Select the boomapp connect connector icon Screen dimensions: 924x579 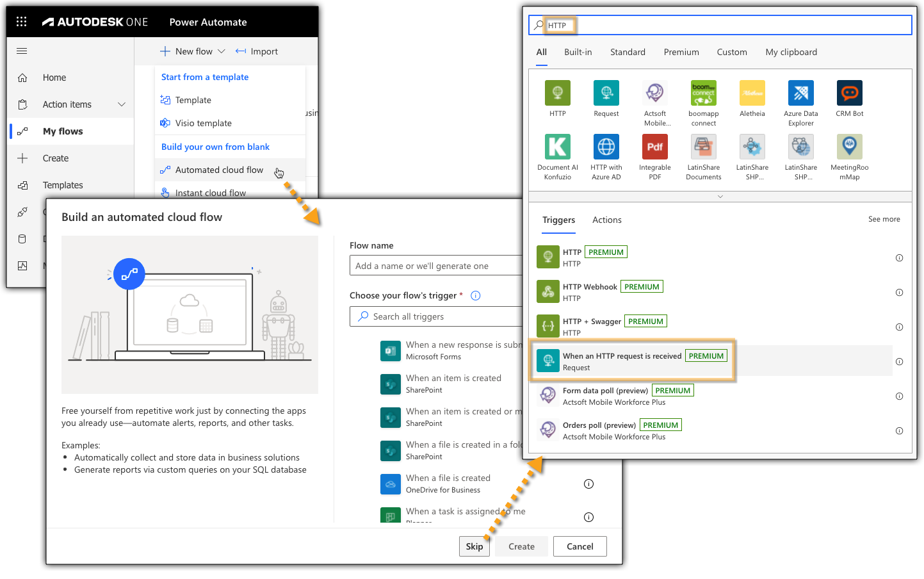pos(704,93)
